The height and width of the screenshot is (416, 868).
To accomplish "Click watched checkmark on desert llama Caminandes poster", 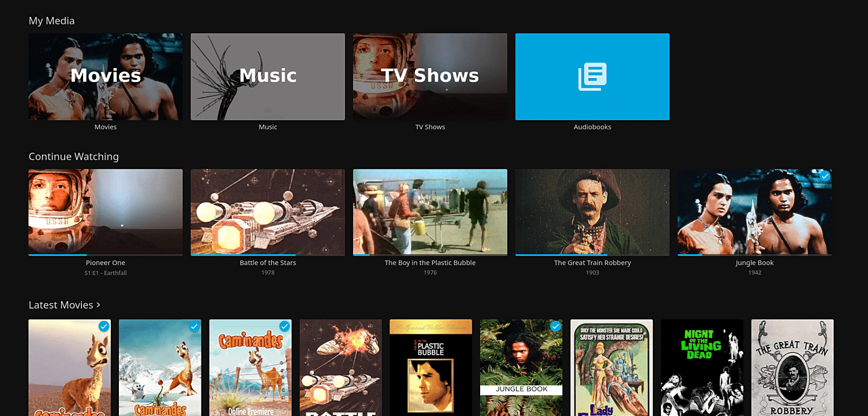I will pyautogui.click(x=104, y=326).
